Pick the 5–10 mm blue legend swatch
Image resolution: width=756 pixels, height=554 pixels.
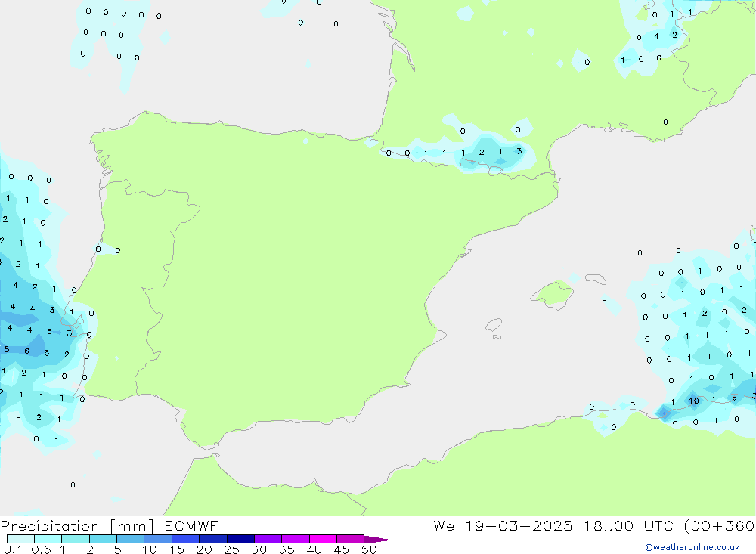130,539
